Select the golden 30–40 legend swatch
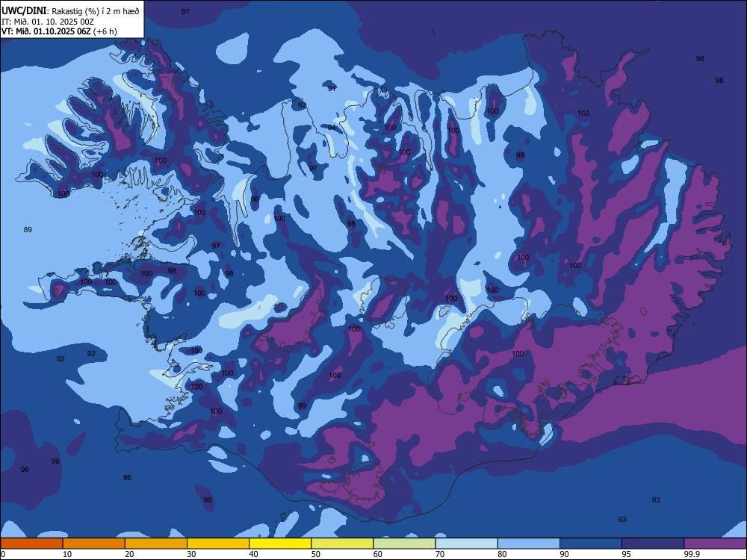The height and width of the screenshot is (560, 747). tap(218, 544)
